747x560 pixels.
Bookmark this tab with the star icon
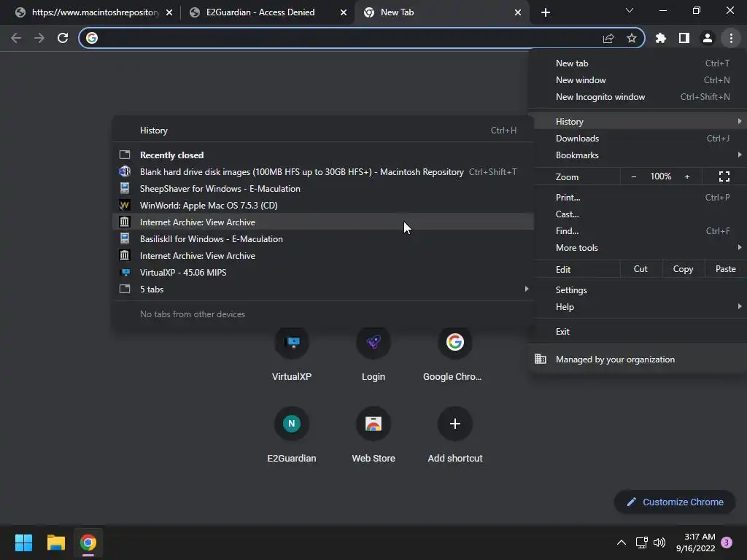click(632, 38)
